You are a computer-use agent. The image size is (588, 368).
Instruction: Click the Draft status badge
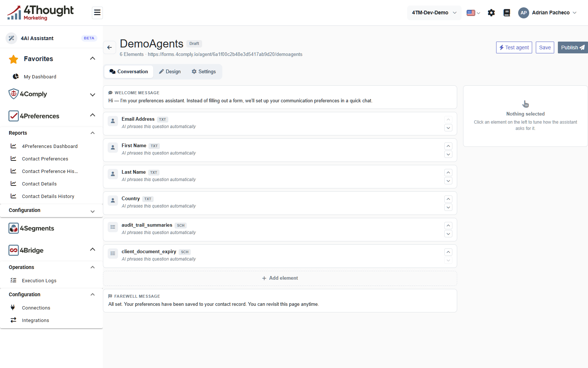(194, 44)
